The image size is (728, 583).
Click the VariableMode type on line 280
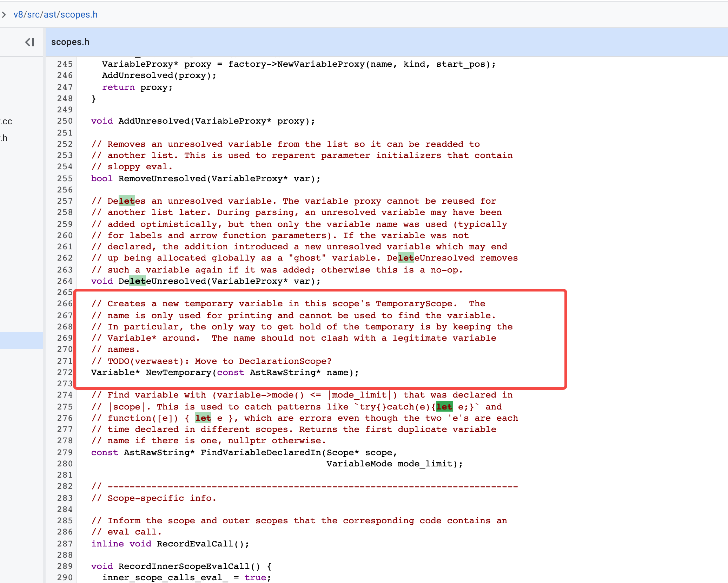click(x=359, y=464)
